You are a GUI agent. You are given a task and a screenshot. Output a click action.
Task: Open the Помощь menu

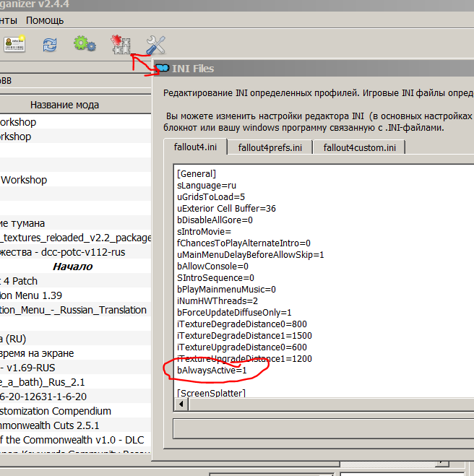click(45, 20)
